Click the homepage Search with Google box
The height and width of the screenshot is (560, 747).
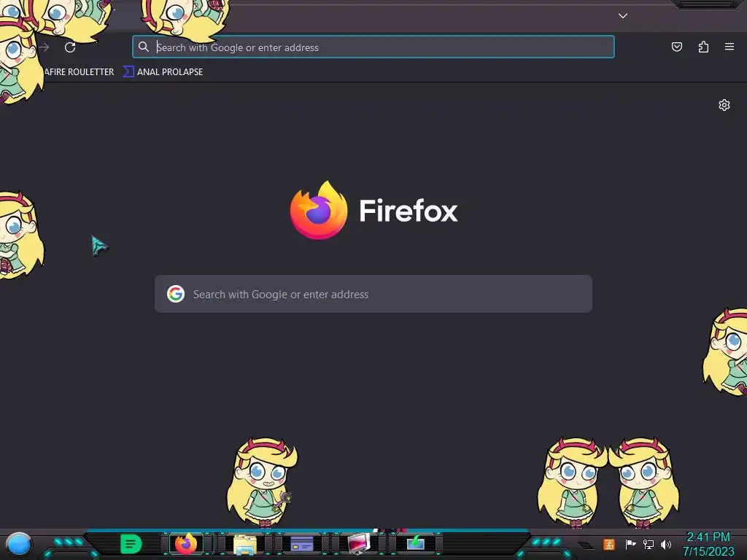[x=373, y=294]
